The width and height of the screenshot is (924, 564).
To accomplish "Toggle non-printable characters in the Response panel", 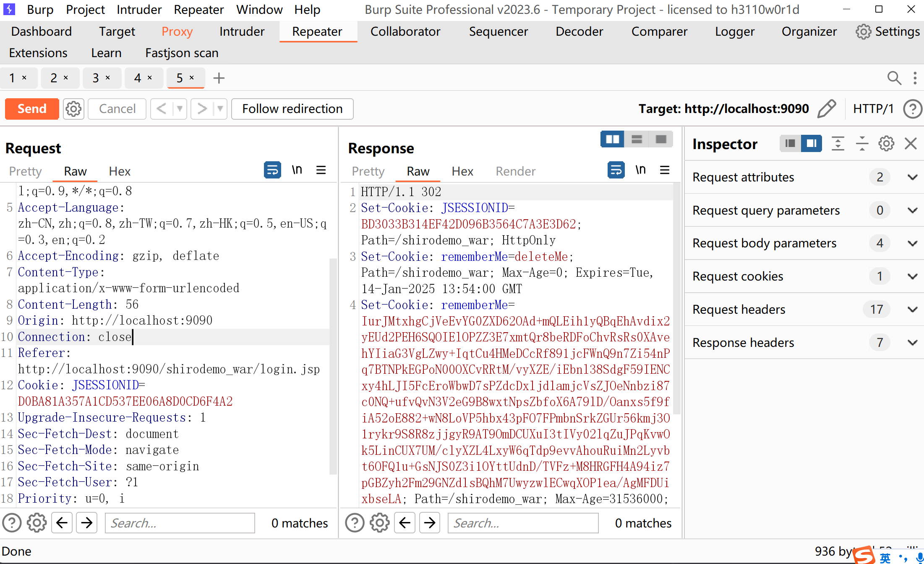I will 640,170.
